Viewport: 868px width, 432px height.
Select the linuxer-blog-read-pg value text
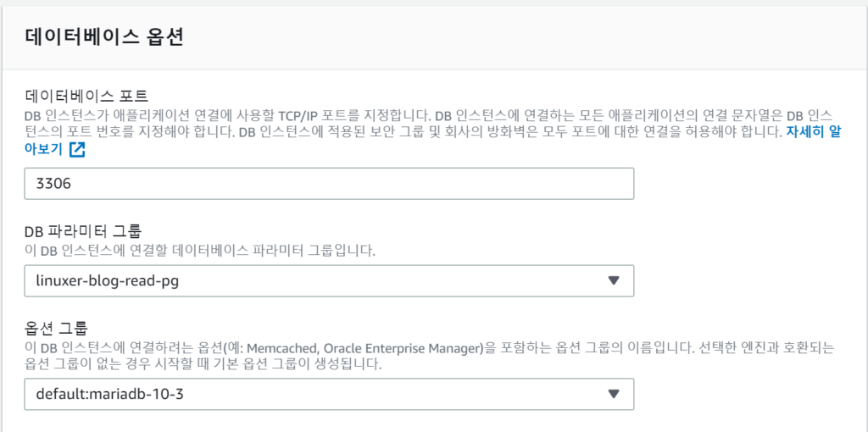[x=107, y=280]
